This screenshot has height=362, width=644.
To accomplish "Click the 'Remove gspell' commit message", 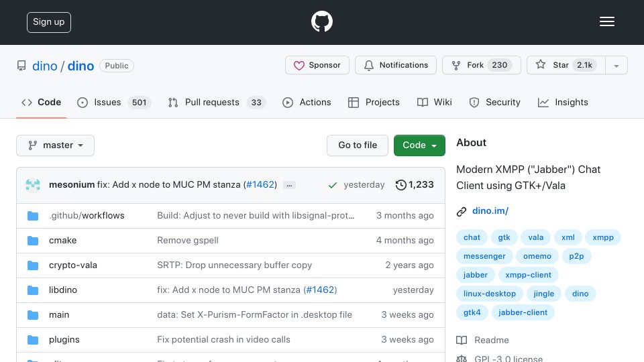I will 188,240.
